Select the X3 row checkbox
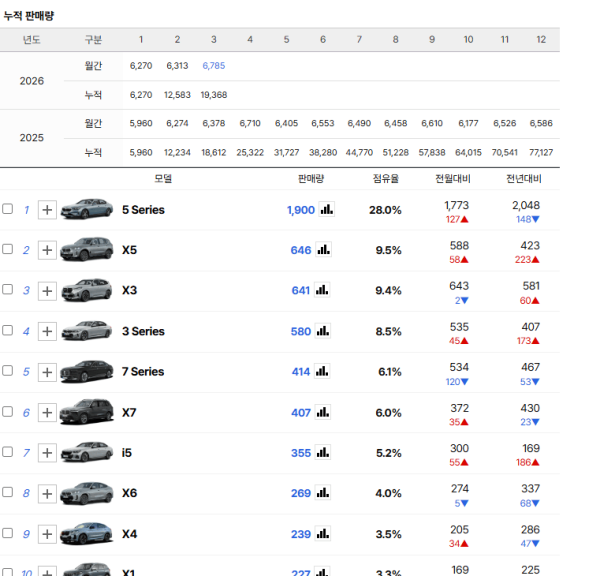This screenshot has width=600, height=576. click(8, 291)
